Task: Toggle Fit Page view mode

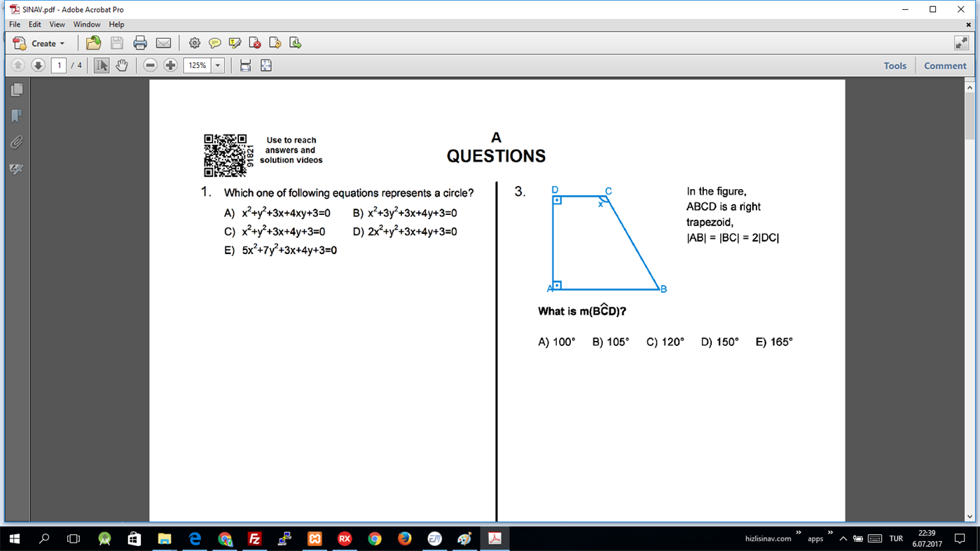Action: (x=265, y=65)
